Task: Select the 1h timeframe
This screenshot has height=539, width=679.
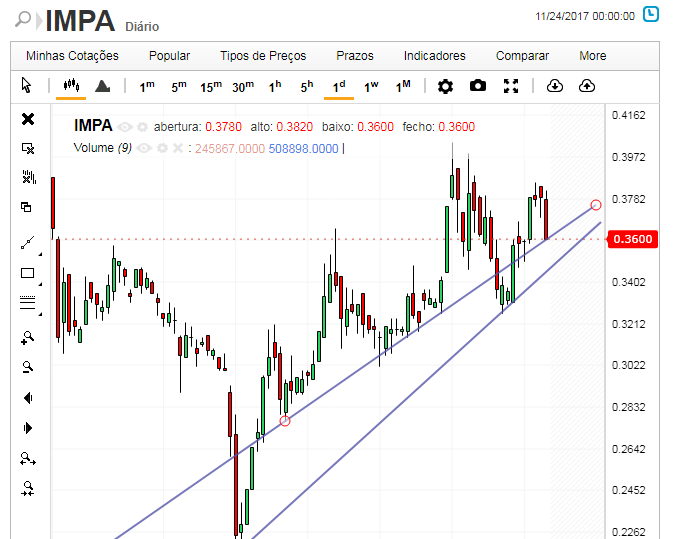Action: (x=275, y=86)
